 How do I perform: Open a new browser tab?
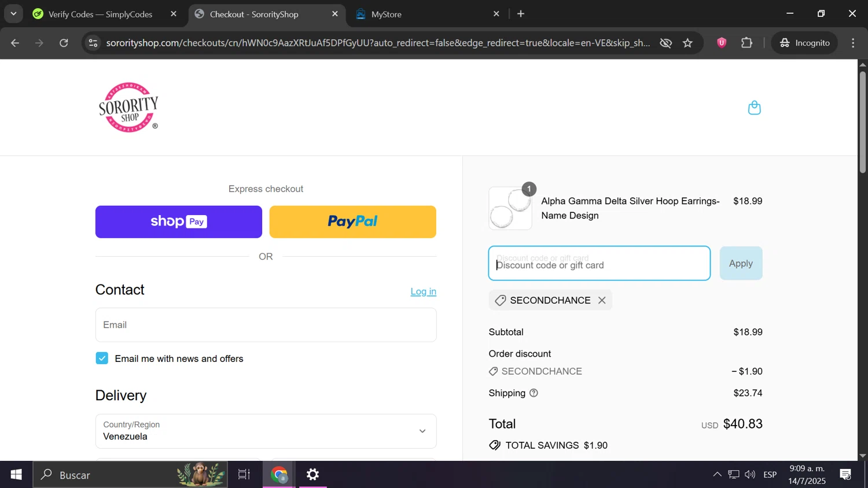click(x=521, y=14)
